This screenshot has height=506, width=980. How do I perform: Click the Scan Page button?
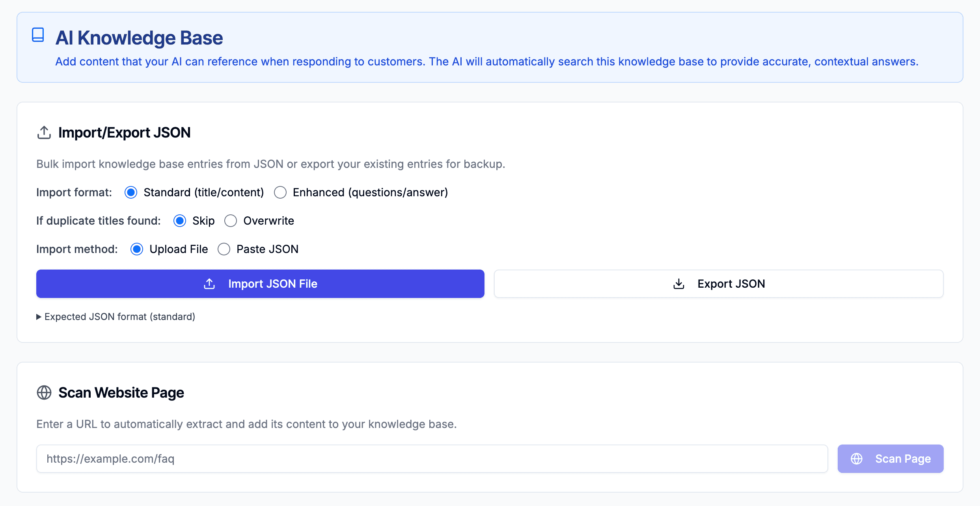[891, 459]
